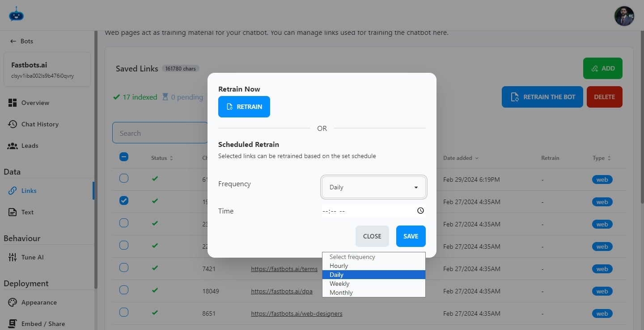Uncheck the selected link row checkbox
The height and width of the screenshot is (330, 644).
123,201
